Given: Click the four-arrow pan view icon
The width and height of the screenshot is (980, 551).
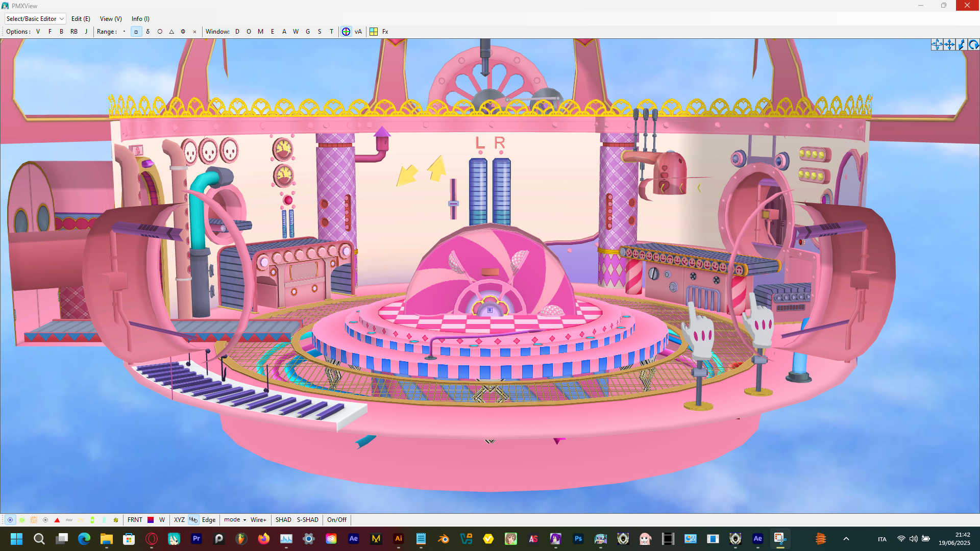Looking at the screenshot, I should [x=949, y=45].
